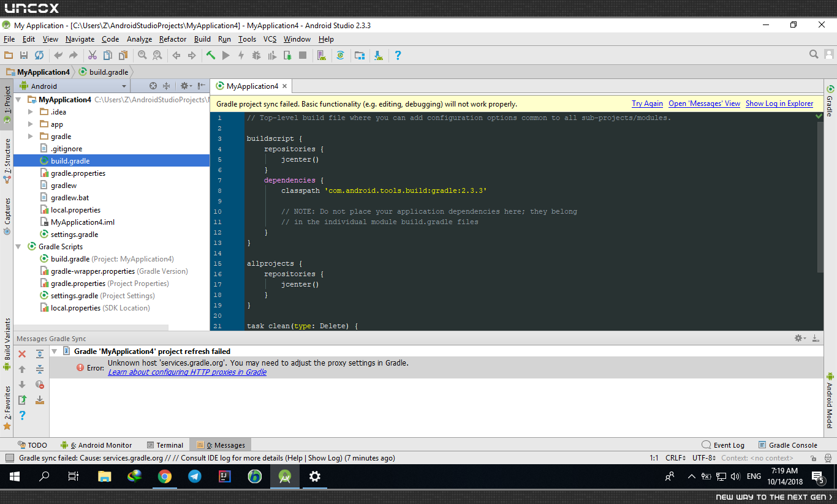The image size is (837, 504).
Task: Click the Cut scissors icon
Action: point(93,55)
